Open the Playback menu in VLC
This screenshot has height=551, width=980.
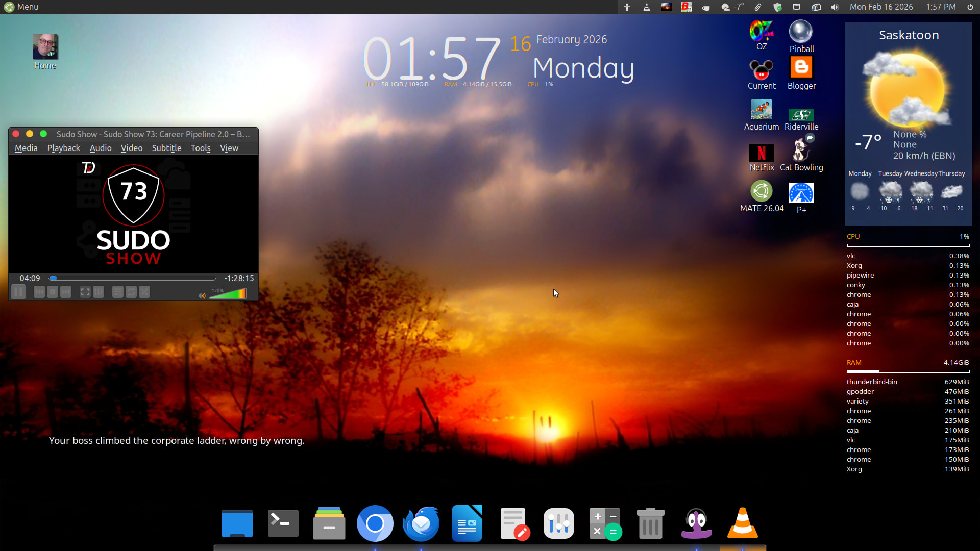tap(63, 148)
